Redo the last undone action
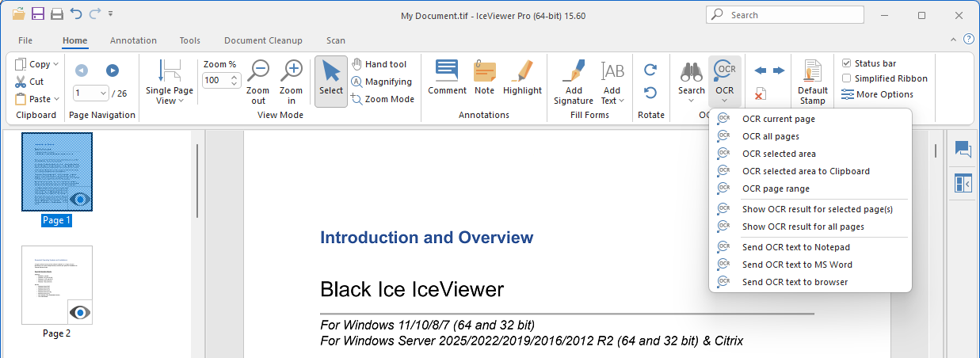This screenshot has width=980, height=358. (95, 13)
